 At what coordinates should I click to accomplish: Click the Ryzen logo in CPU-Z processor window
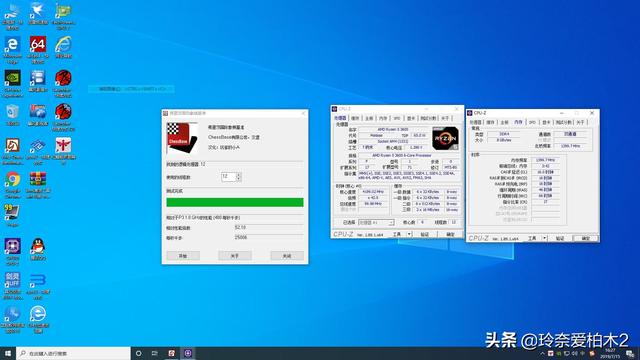pos(445,138)
